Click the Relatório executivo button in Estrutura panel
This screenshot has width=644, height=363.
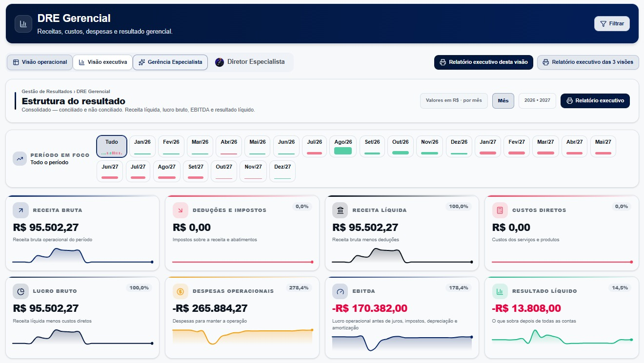pos(595,100)
